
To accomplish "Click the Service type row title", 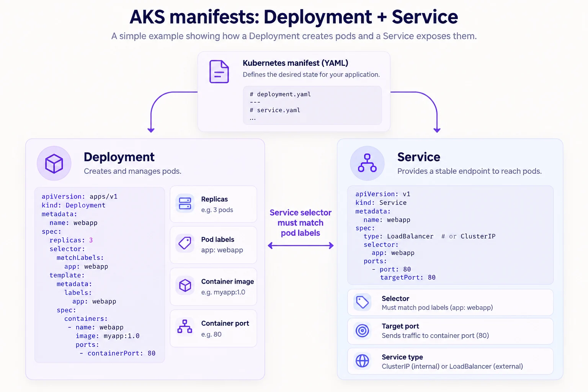I will click(x=402, y=357).
